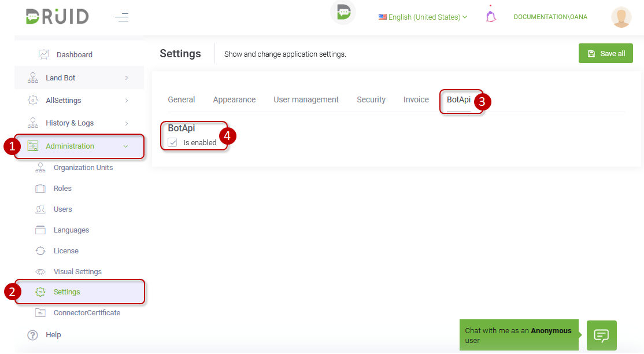Open user profile avatar
Viewport: 644px width, 354px height.
click(621, 17)
